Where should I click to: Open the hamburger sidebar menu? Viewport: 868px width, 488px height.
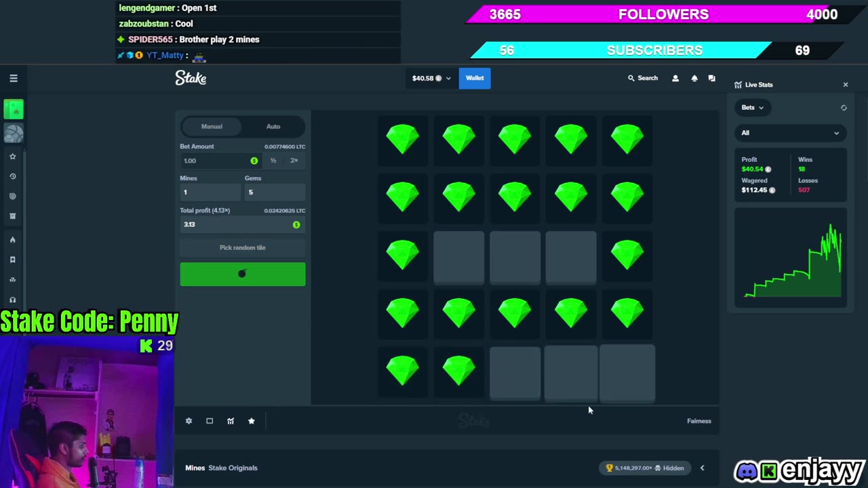(x=13, y=79)
